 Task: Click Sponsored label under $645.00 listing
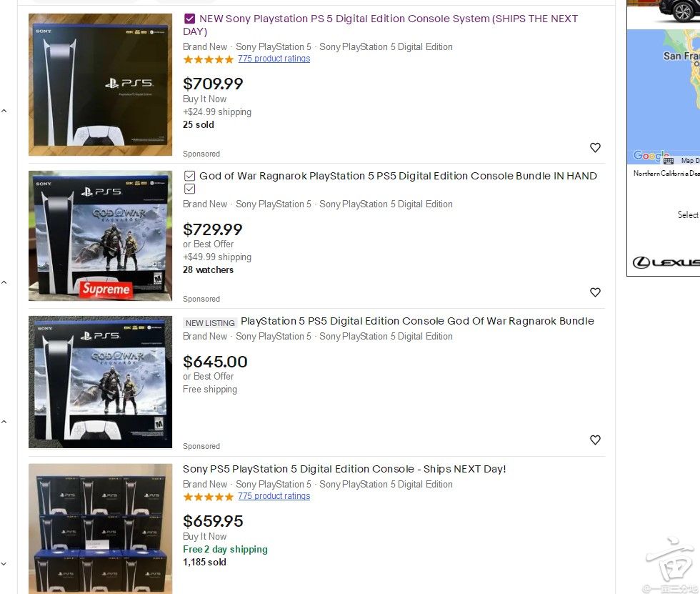pyautogui.click(x=201, y=446)
